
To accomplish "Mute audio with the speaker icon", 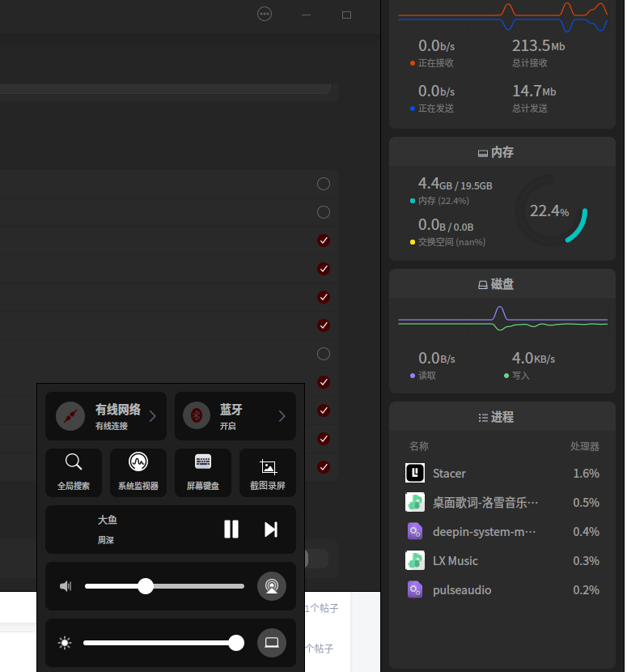I will click(x=66, y=586).
